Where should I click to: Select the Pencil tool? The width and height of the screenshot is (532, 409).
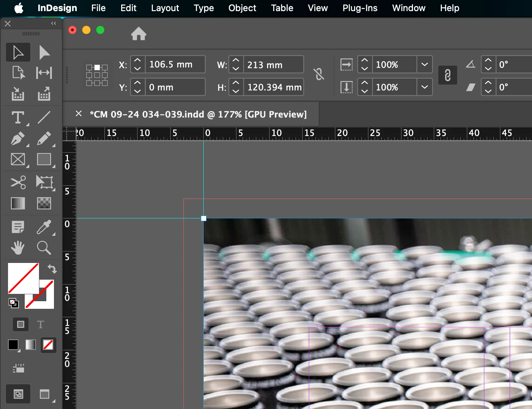tap(44, 139)
